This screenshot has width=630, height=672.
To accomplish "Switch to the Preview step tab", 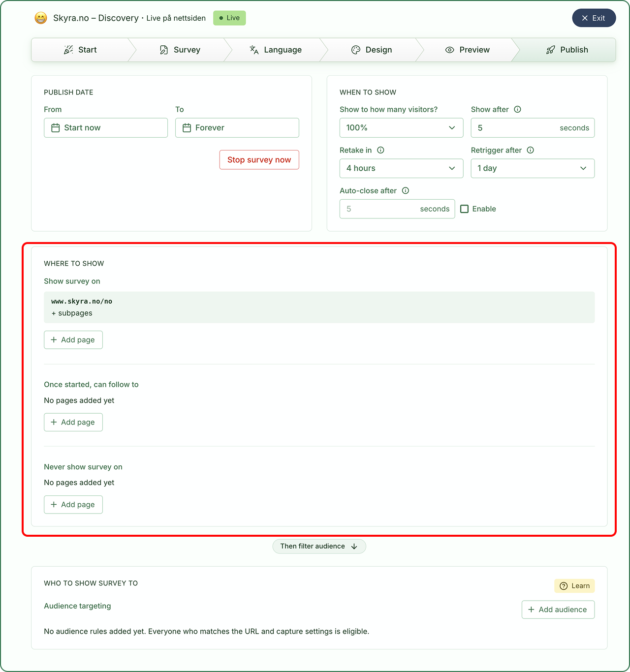I will coord(468,50).
